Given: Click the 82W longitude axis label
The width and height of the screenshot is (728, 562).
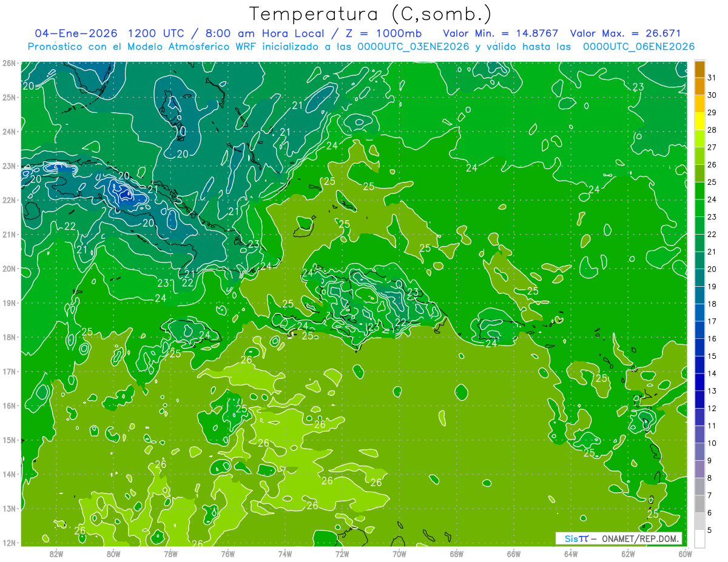Looking at the screenshot, I should tap(56, 553).
